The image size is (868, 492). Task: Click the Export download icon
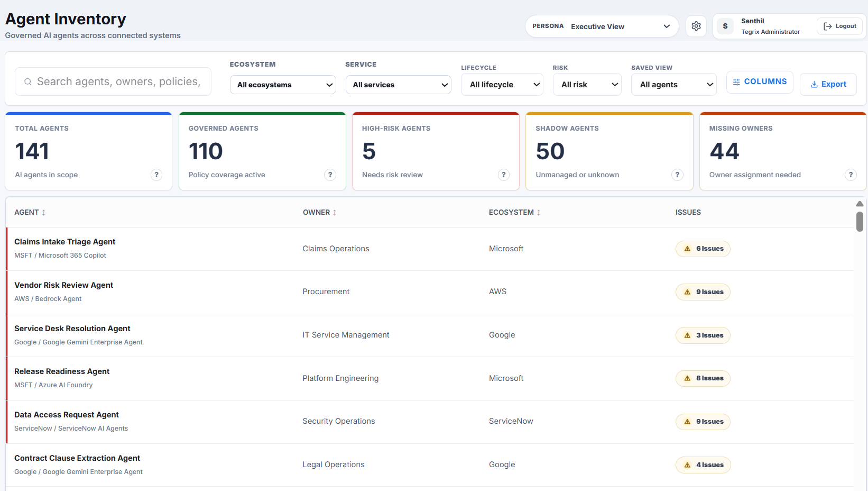(x=814, y=85)
